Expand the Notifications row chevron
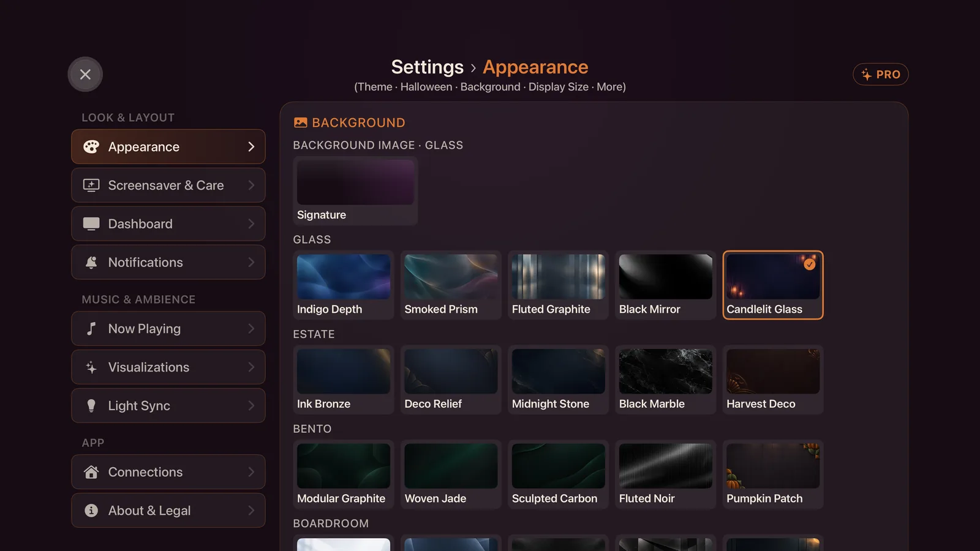Viewport: 980px width, 551px height. [251, 263]
